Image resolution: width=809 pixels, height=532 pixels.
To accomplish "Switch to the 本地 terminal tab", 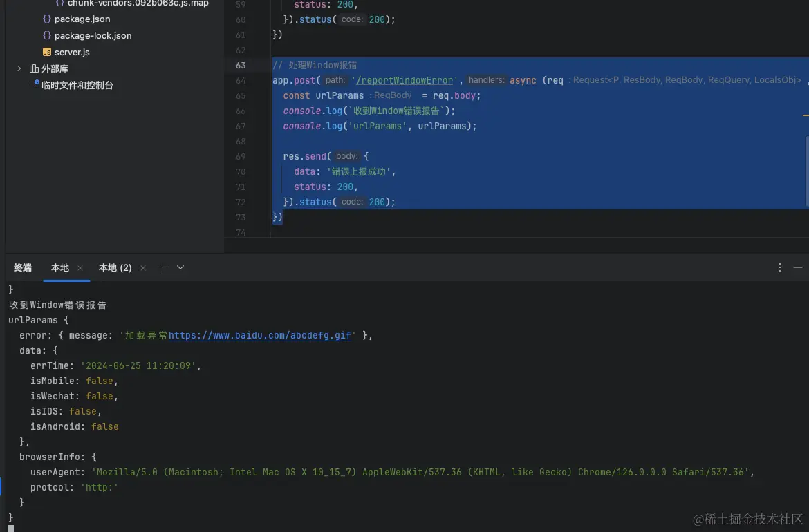I will point(60,267).
